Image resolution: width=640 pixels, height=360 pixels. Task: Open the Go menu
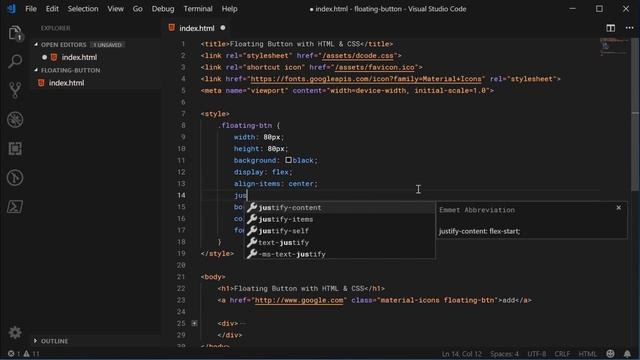click(138, 9)
